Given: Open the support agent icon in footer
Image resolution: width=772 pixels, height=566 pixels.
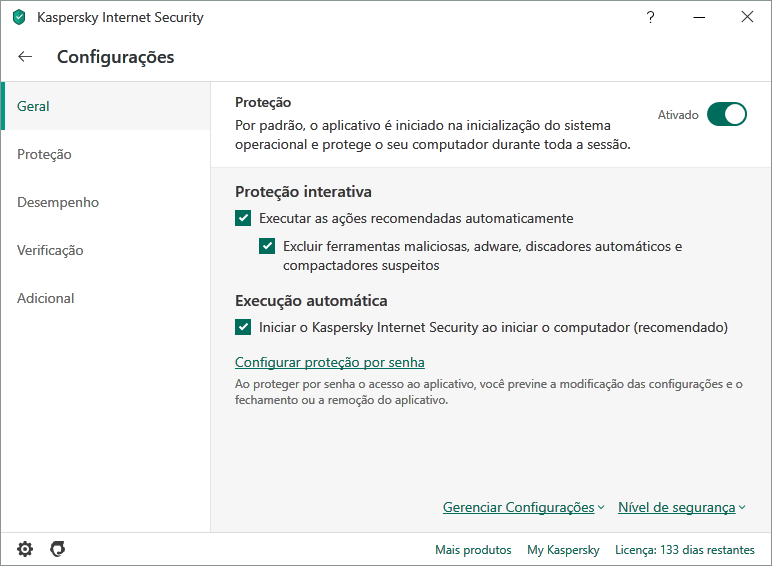Looking at the screenshot, I should (x=58, y=549).
